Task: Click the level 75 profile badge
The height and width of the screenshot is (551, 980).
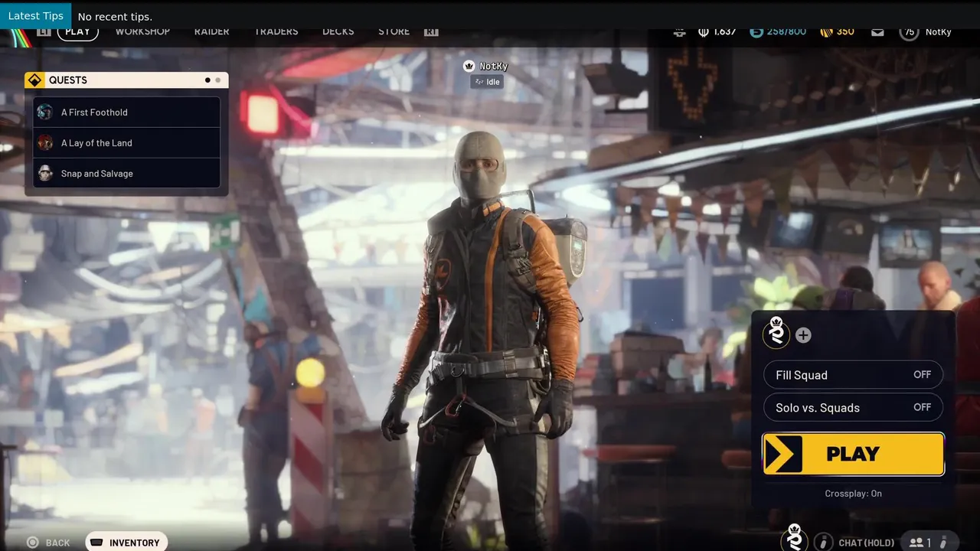Action: (909, 32)
